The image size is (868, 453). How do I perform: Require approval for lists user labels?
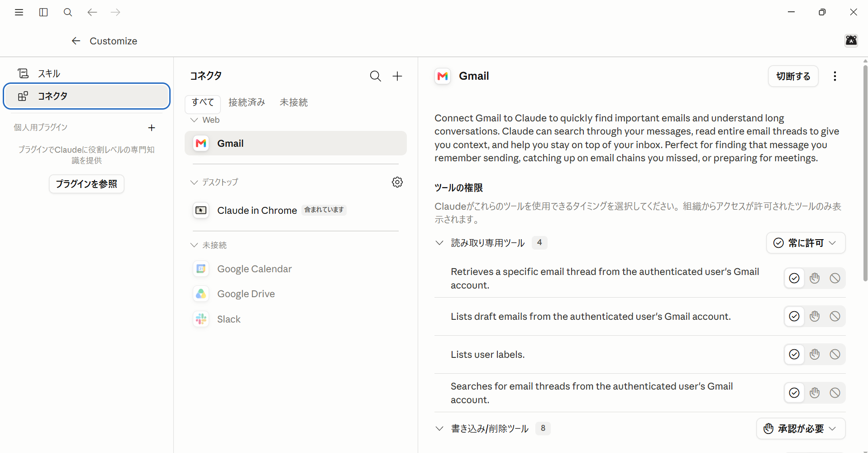coord(815,354)
